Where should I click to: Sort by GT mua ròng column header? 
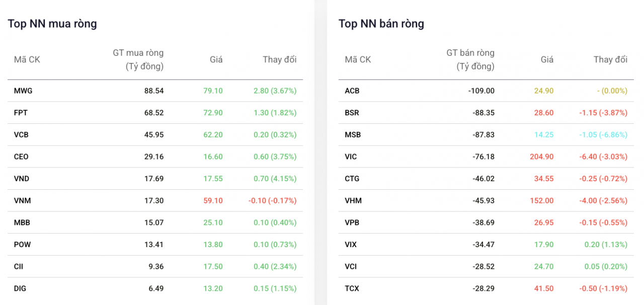coord(138,59)
